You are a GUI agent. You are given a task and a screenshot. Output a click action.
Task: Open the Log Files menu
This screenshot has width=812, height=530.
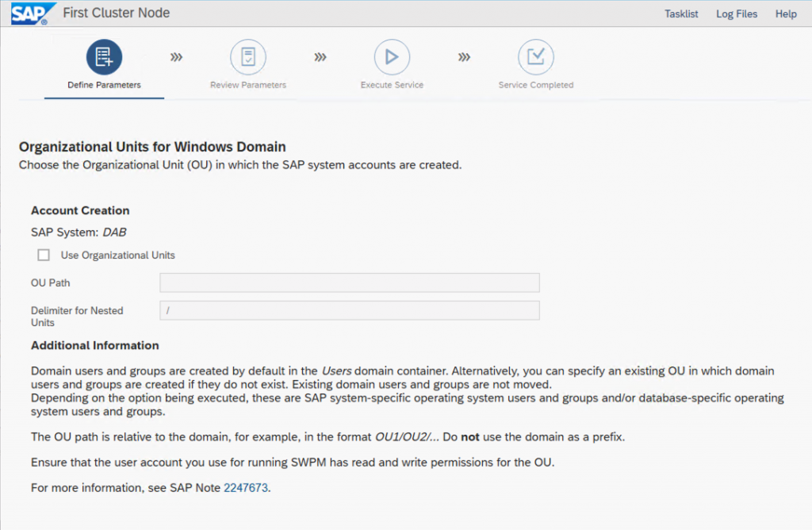pyautogui.click(x=737, y=14)
